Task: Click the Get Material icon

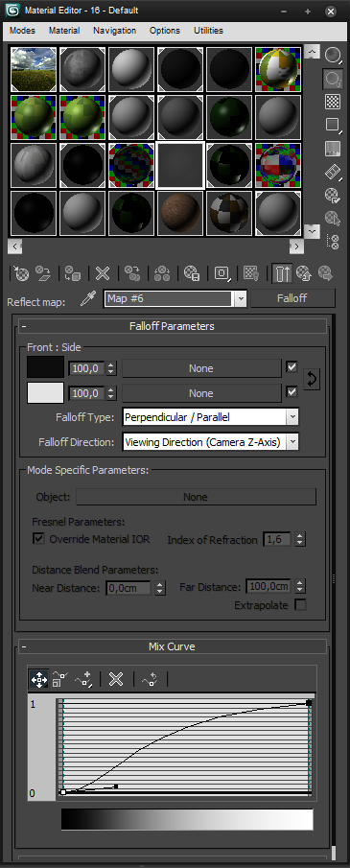Action: click(20, 273)
